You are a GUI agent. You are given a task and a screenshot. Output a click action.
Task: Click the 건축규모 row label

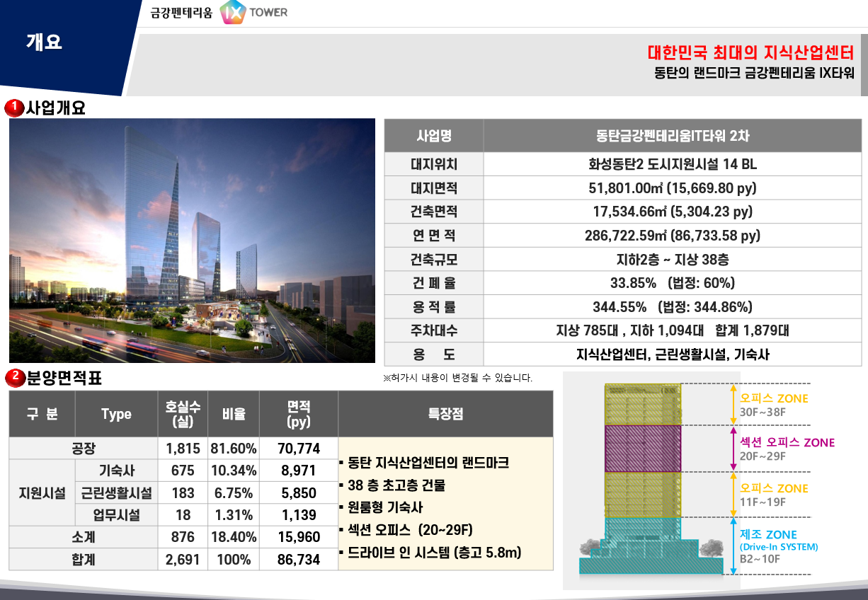433,259
